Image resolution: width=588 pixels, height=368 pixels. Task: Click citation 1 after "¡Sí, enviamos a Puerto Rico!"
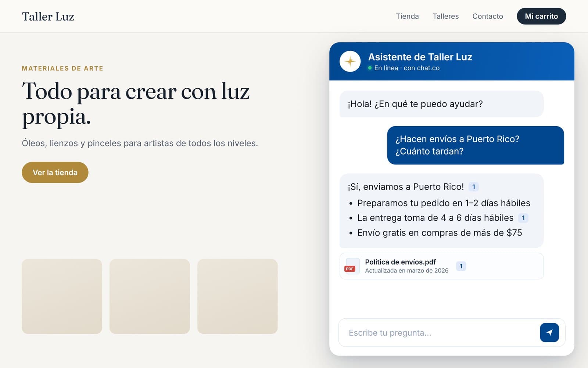pyautogui.click(x=473, y=187)
